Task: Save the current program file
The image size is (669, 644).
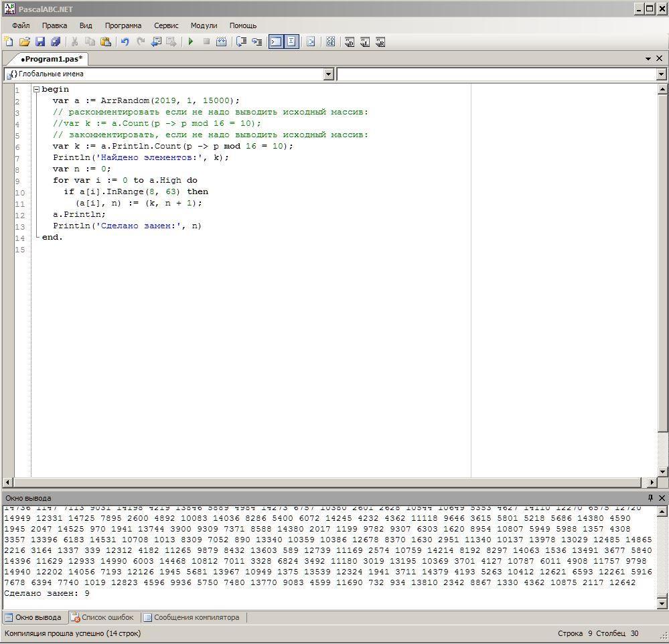Action: click(x=40, y=42)
